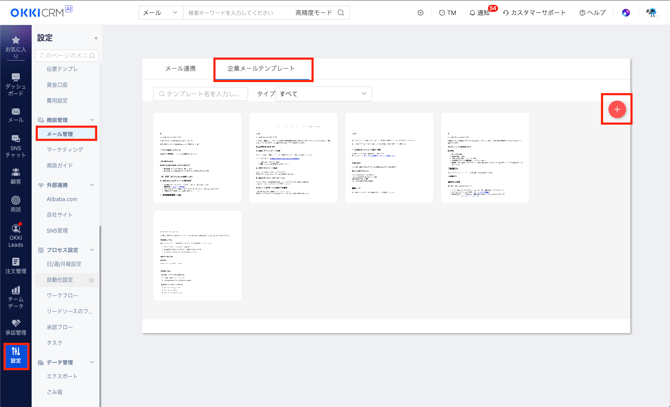Open SNSチャット from the sidebar
Screen dimensions: 670x407
15,145
